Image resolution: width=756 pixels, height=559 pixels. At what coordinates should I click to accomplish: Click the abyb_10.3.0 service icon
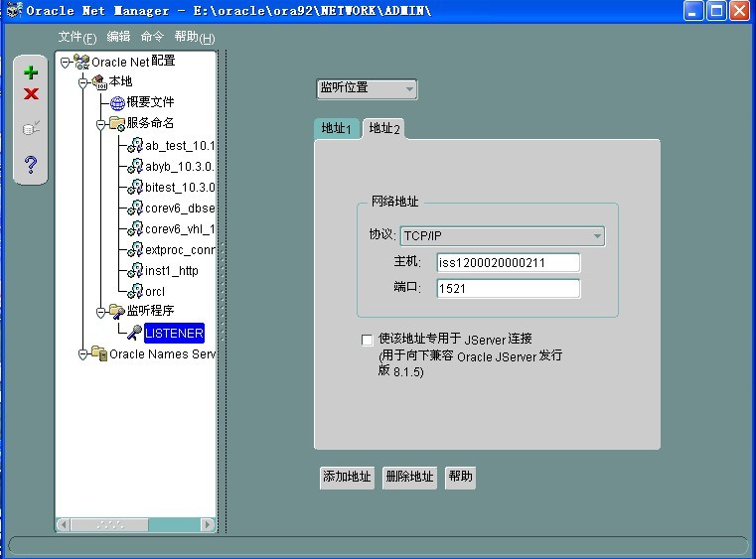pos(135,166)
